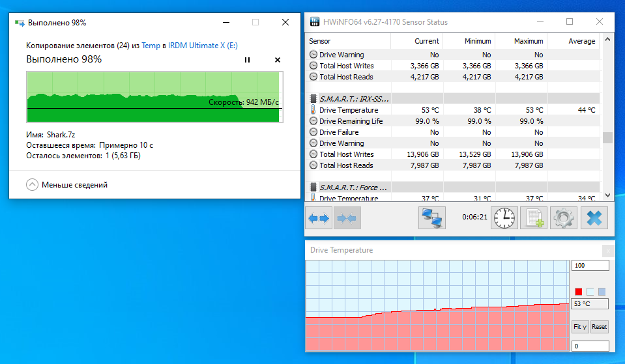625x364 pixels.
Task: Maximize the HWiNFO64 Sensor Status window
Action: (x=570, y=22)
